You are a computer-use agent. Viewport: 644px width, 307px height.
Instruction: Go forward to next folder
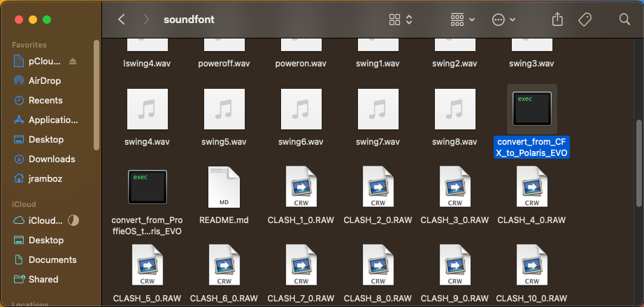146,20
